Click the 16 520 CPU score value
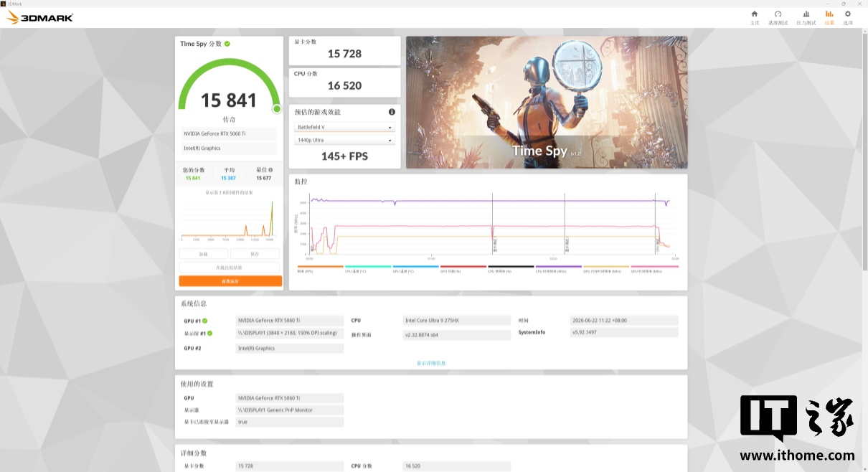The width and height of the screenshot is (868, 472). [344, 85]
